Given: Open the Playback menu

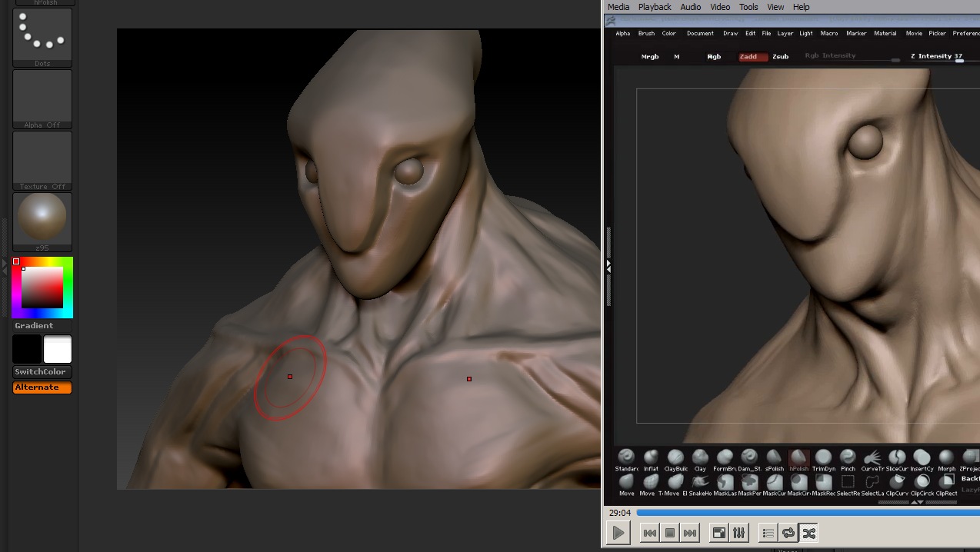Looking at the screenshot, I should [x=655, y=7].
